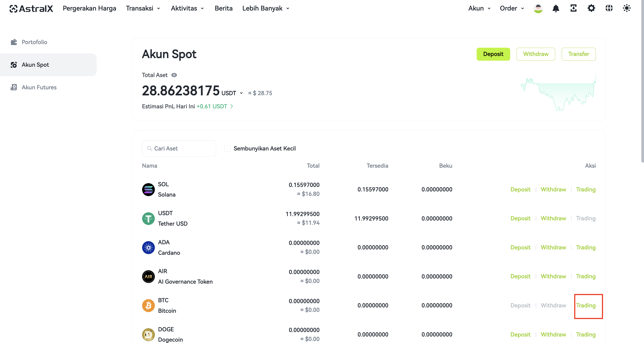
Task: Click Trading for BTC
Action: point(586,305)
